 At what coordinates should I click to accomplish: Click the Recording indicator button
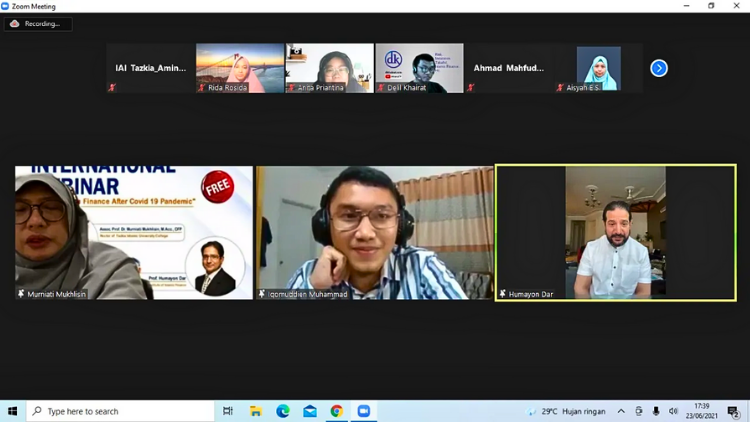point(38,24)
